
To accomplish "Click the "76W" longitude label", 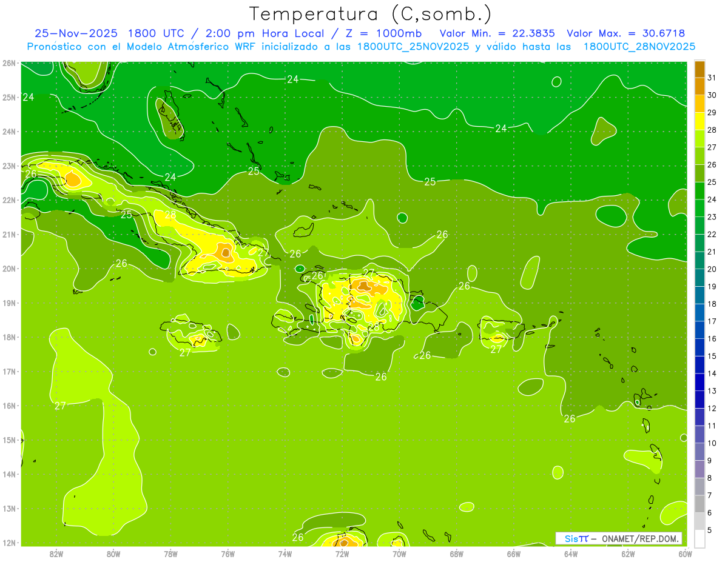I will [x=227, y=553].
